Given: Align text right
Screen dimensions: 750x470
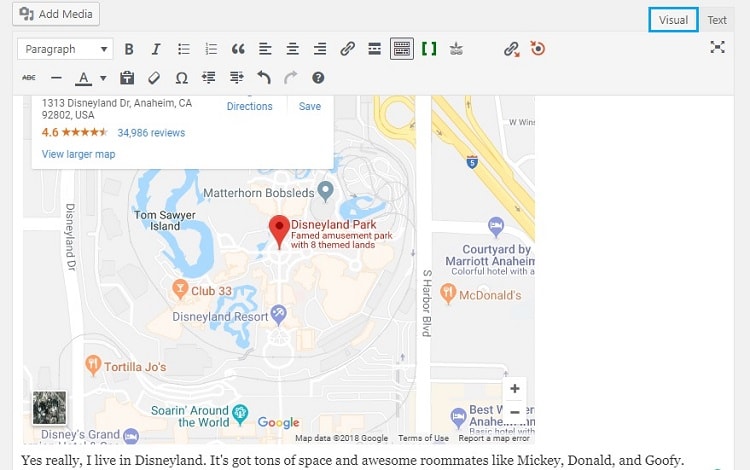Looking at the screenshot, I should click(x=320, y=49).
